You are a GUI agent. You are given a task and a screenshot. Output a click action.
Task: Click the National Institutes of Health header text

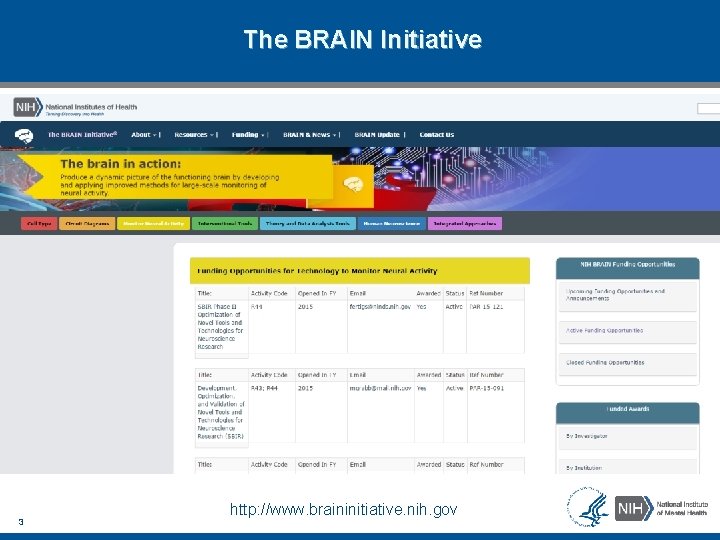coord(91,107)
